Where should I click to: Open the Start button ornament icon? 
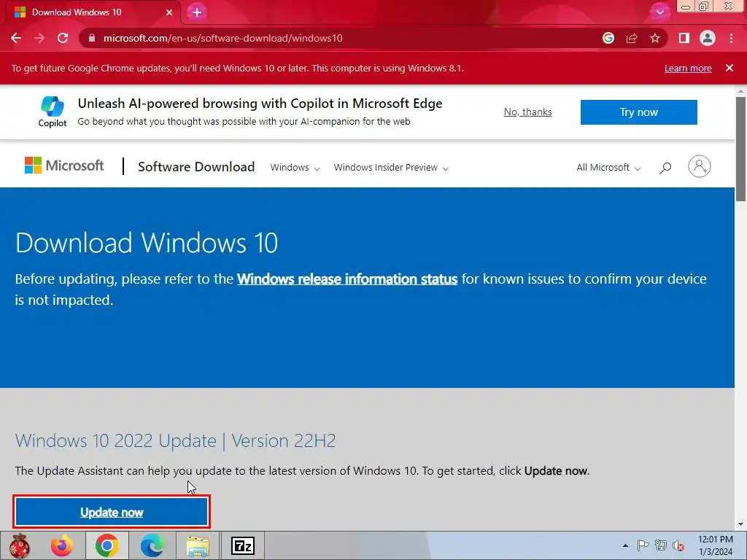(20, 545)
